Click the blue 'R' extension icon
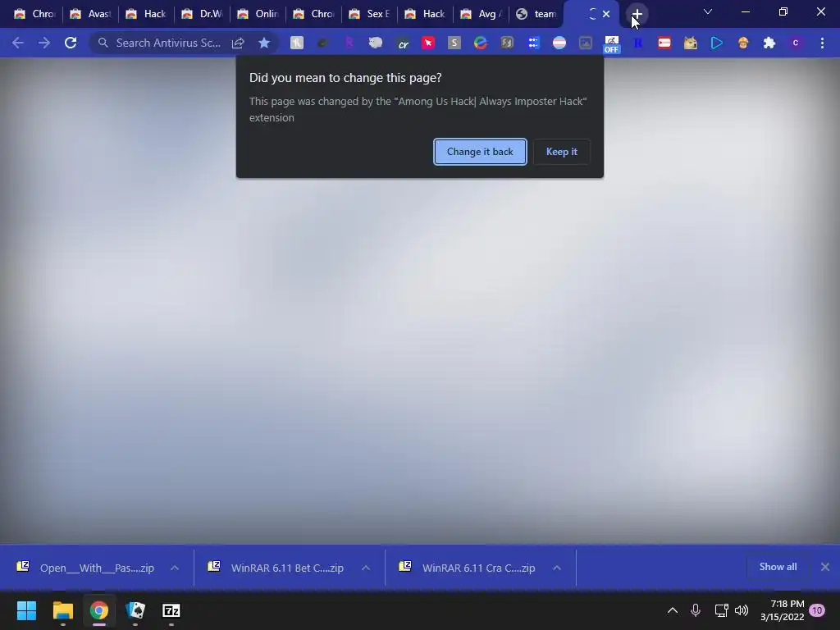The height and width of the screenshot is (630, 840). point(638,43)
